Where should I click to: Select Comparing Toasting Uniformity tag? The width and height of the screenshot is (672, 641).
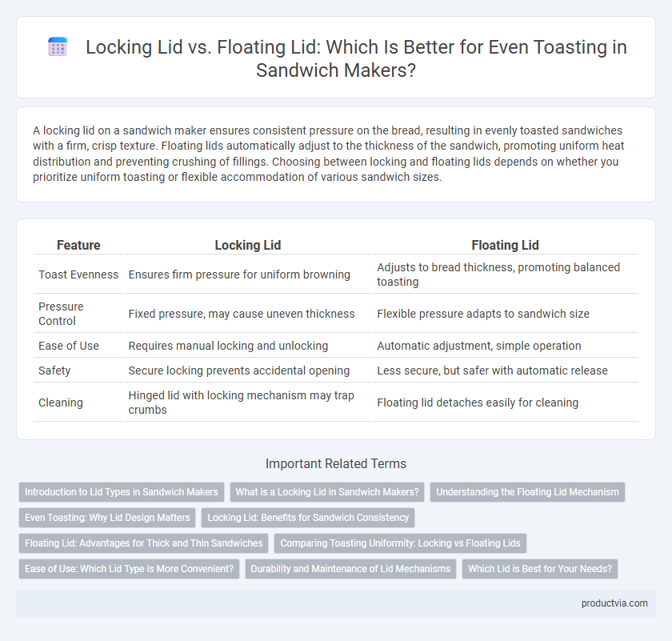point(400,543)
